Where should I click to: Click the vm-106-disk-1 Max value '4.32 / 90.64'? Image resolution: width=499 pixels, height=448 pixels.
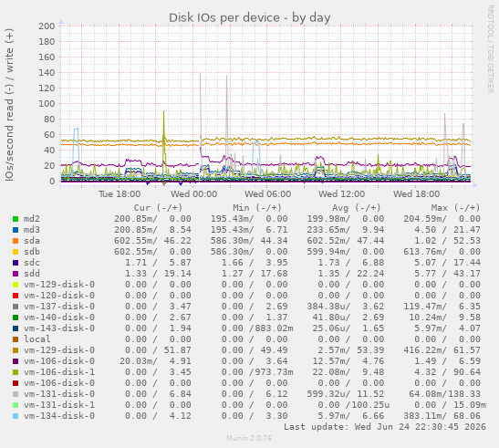tap(447, 372)
